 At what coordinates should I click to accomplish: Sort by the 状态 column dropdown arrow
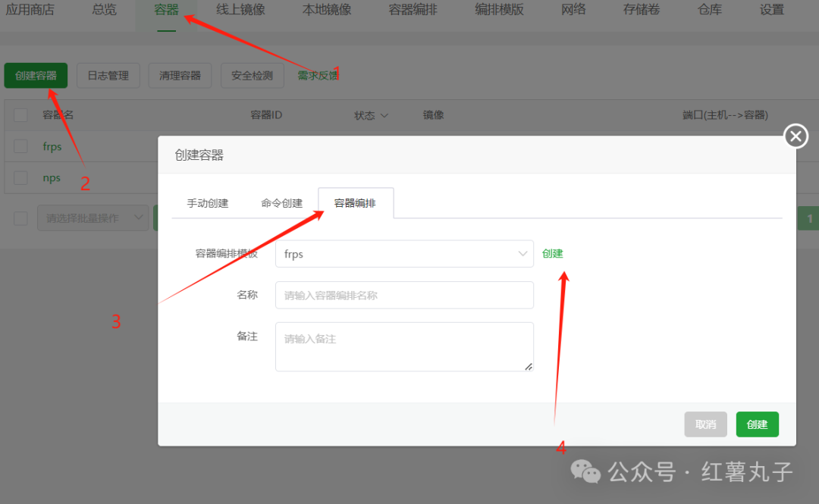click(384, 115)
